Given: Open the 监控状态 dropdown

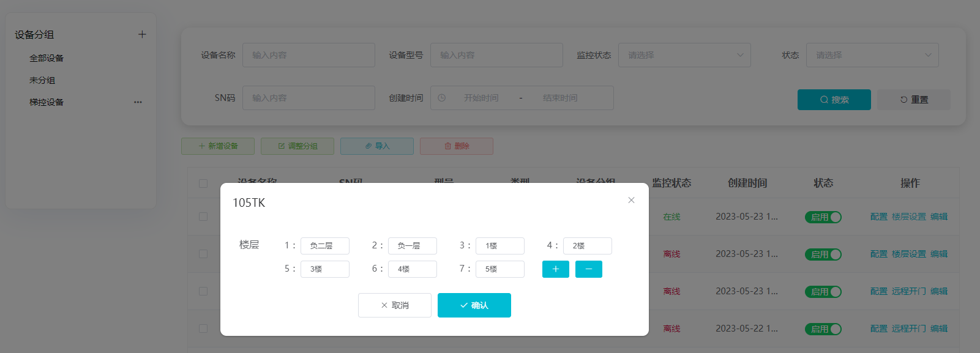Looking at the screenshot, I should (684, 55).
